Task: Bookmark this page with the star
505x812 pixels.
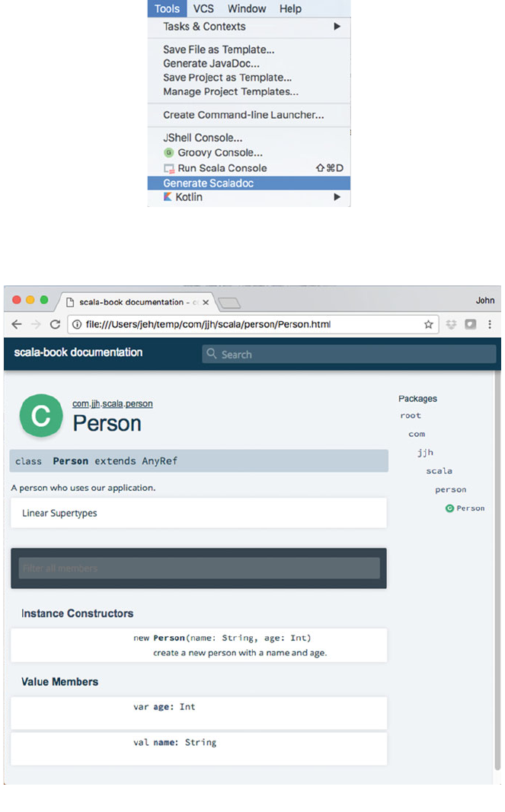Action: pos(428,324)
